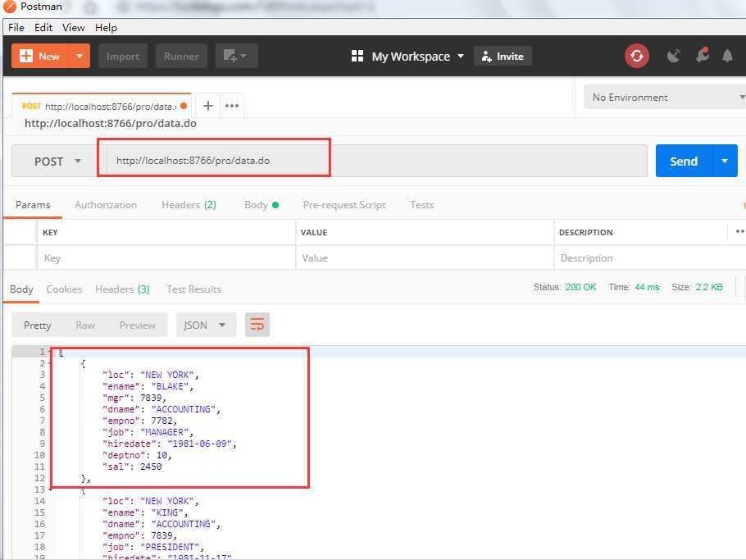Collapse the JSON array at line 1
This screenshot has height=560, width=746.
tap(49, 352)
